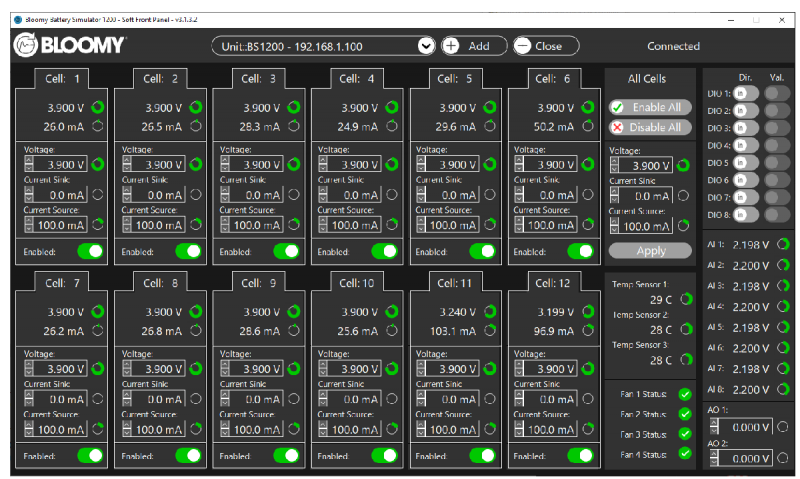This screenshot has height=479, width=800.
Task: Click Temp Sensor 3 status ring
Action: tap(686, 359)
